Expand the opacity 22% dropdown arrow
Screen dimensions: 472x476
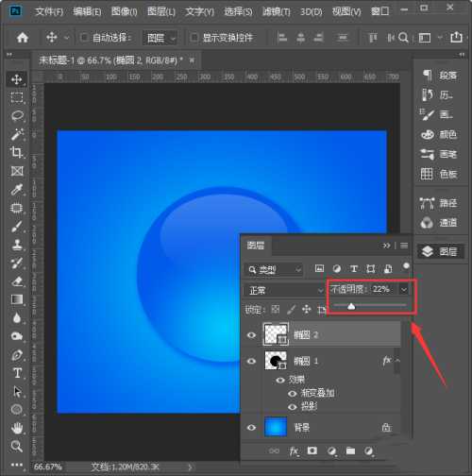pyautogui.click(x=404, y=289)
